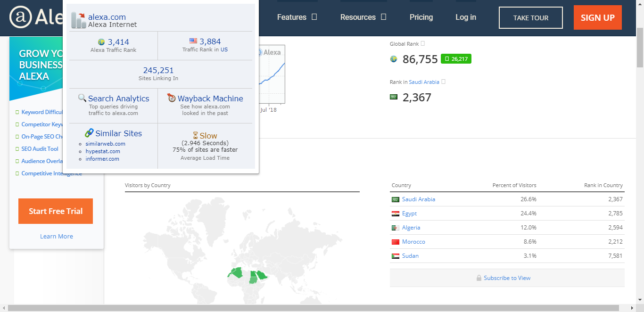Image resolution: width=644 pixels, height=312 pixels.
Task: Open similarweb.com similar site
Action: point(106,144)
